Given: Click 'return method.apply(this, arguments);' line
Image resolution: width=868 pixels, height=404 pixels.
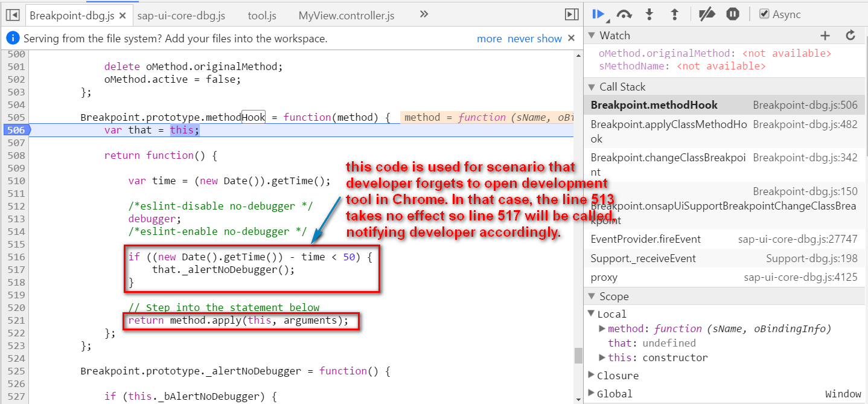Looking at the screenshot, I should coord(238,320).
